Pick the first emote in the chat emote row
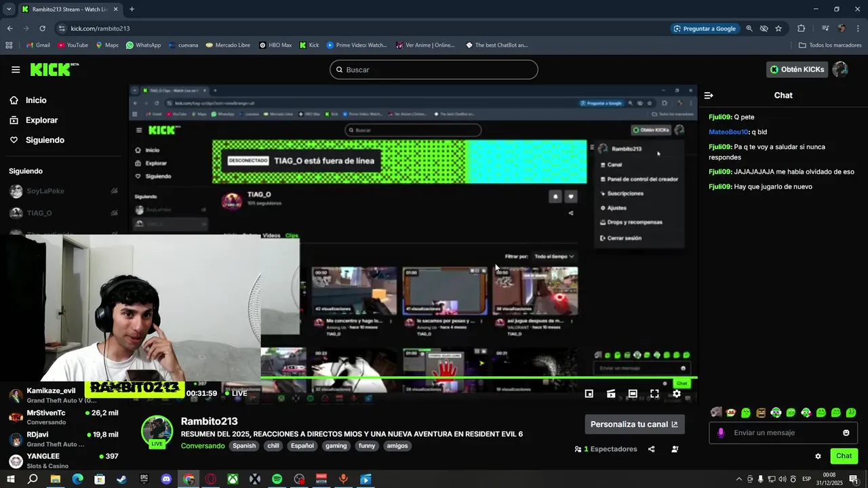 pos(716,412)
